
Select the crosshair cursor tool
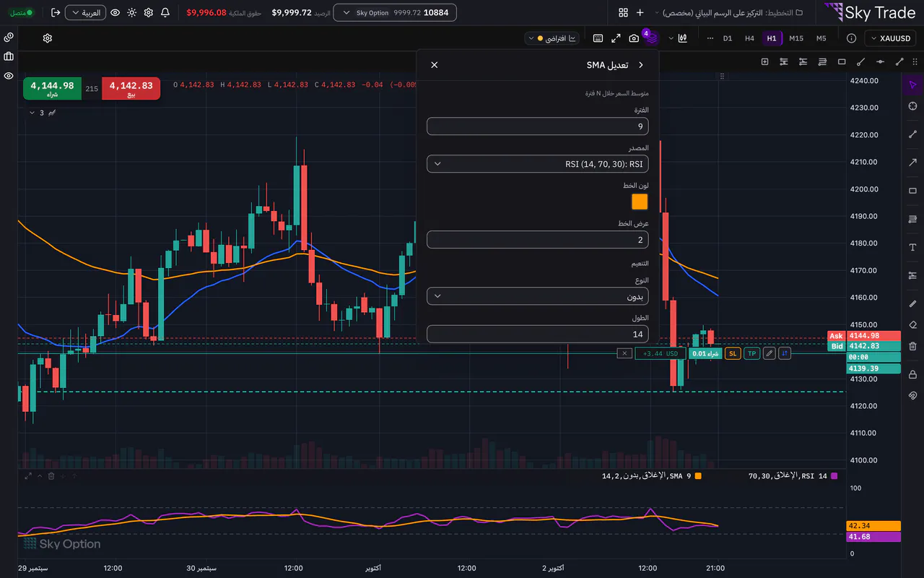point(912,106)
